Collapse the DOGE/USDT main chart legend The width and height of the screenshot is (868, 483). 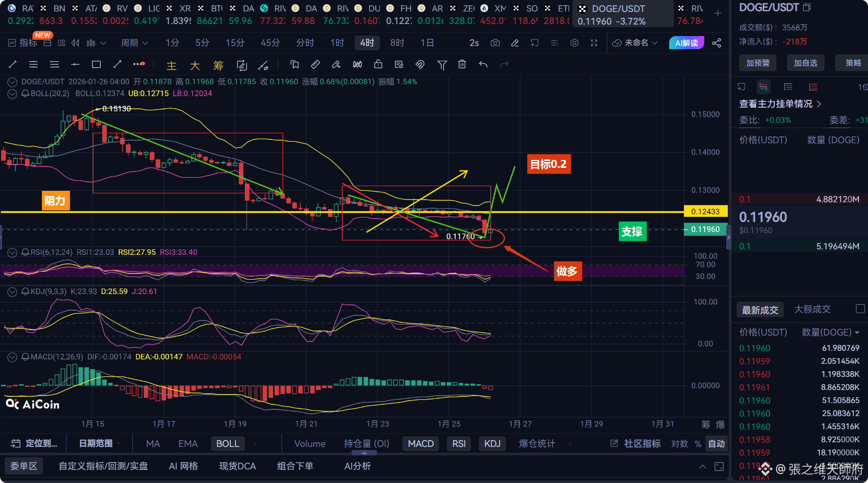point(12,82)
